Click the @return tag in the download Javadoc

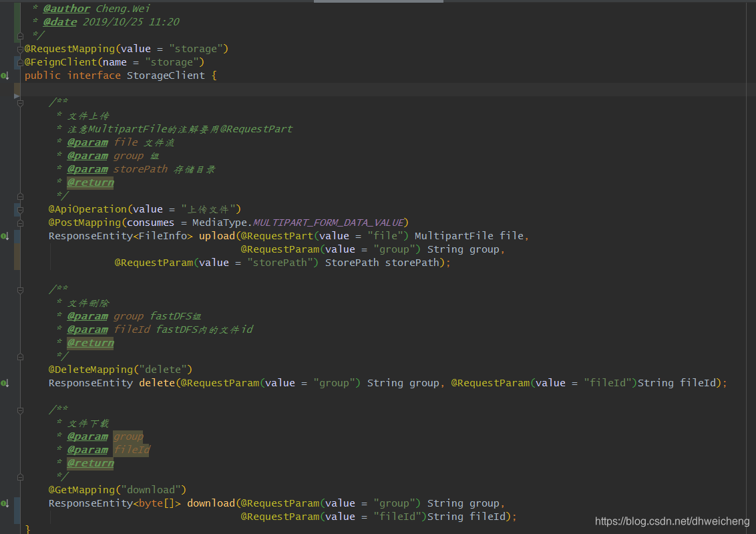[91, 463]
